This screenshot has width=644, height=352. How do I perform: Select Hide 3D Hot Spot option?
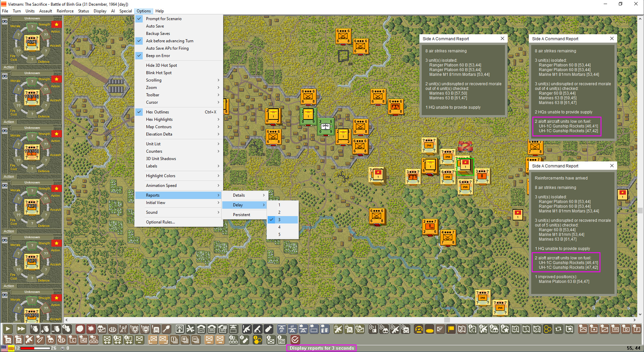[179, 65]
